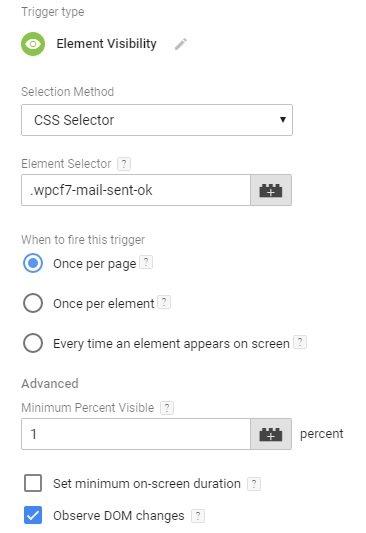Open help for Every time an element appears

[x=300, y=342]
